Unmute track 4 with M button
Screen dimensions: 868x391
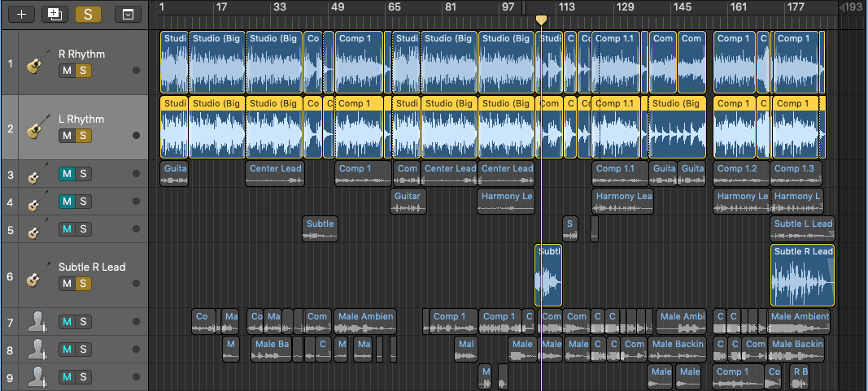[67, 202]
